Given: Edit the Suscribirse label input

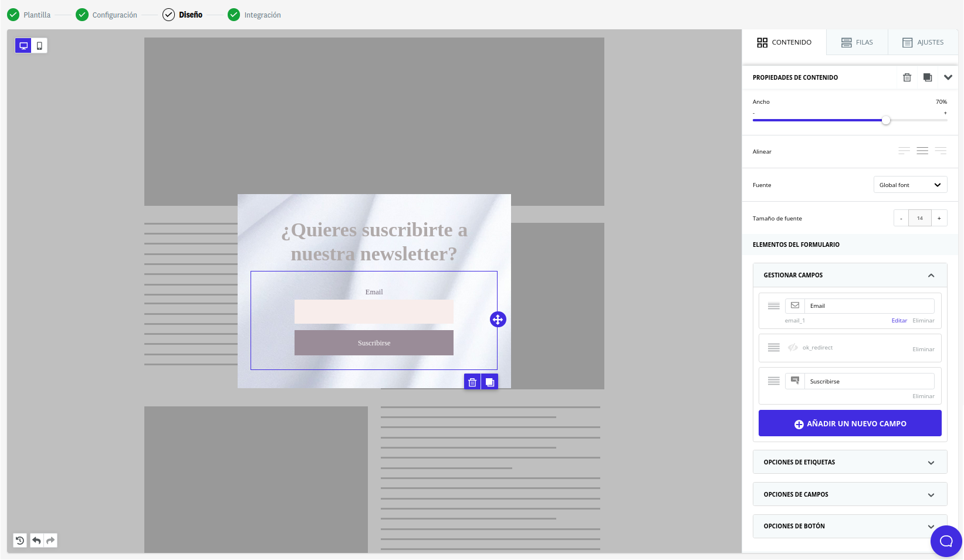Looking at the screenshot, I should pyautogui.click(x=869, y=381).
